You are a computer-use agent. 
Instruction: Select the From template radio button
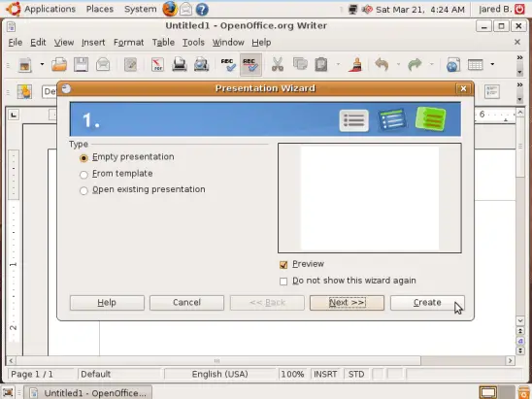pyautogui.click(x=83, y=175)
